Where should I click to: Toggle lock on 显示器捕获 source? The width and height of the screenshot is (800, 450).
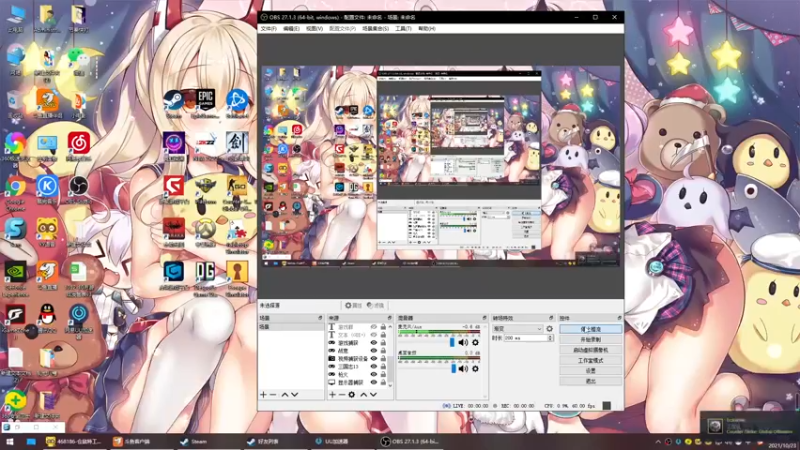[x=383, y=382]
